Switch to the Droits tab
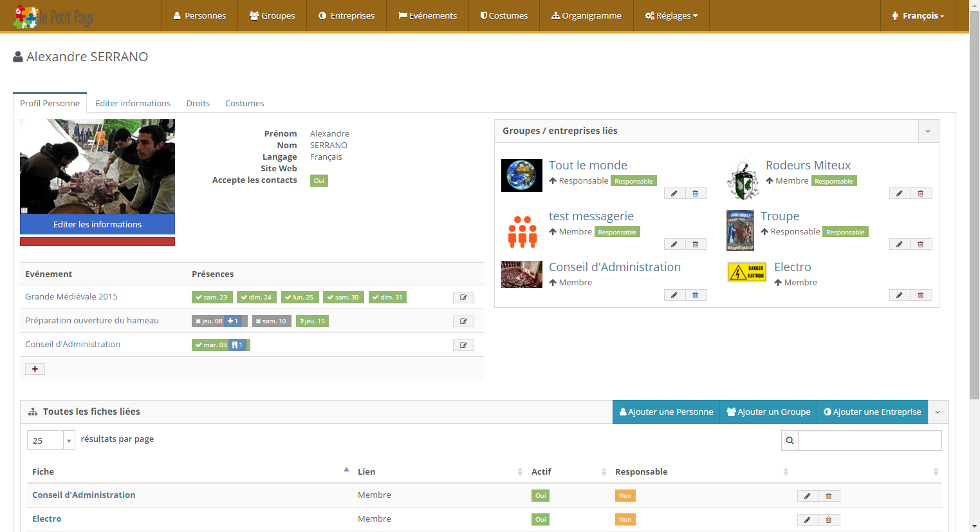Image resolution: width=980 pixels, height=532 pixels. coord(198,103)
